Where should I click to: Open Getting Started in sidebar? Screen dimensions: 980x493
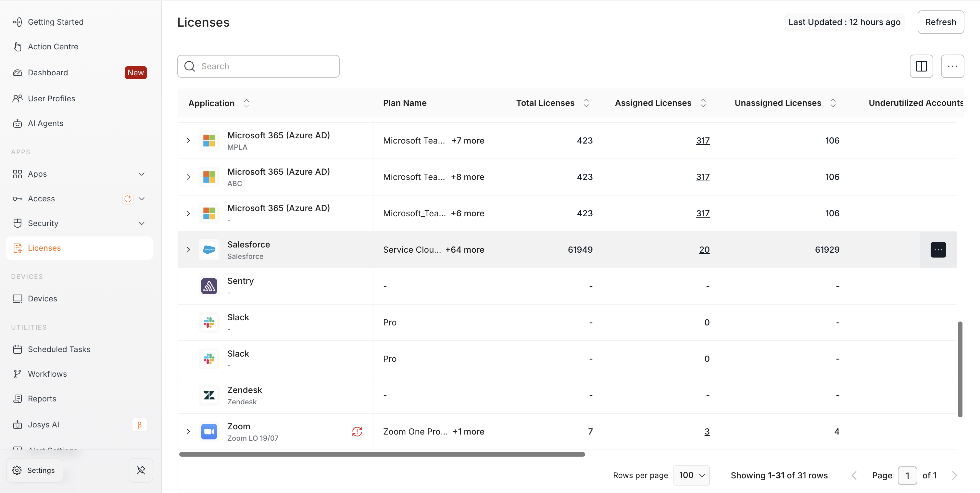click(x=80, y=22)
